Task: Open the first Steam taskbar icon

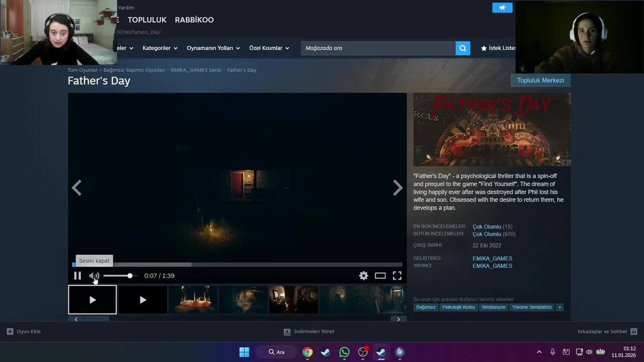Action: (x=326, y=352)
